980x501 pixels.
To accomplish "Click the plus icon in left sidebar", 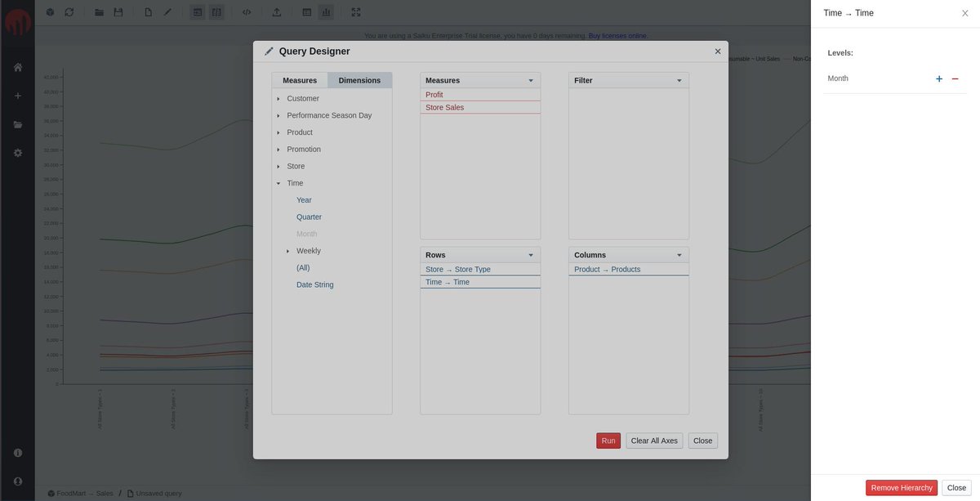I will [18, 96].
